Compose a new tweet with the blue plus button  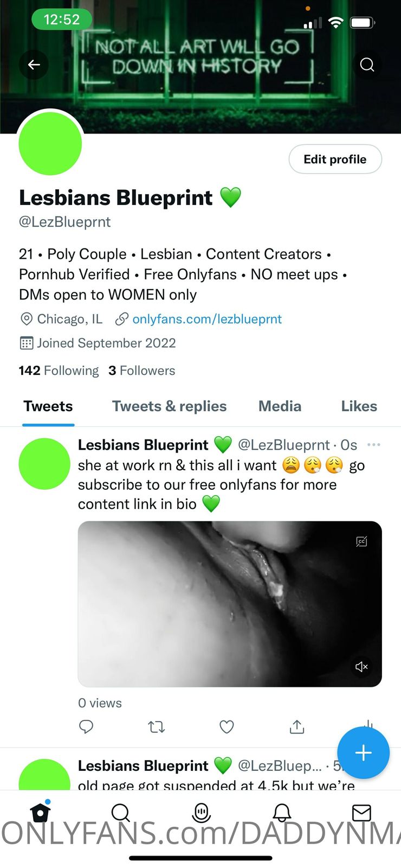coord(363,753)
